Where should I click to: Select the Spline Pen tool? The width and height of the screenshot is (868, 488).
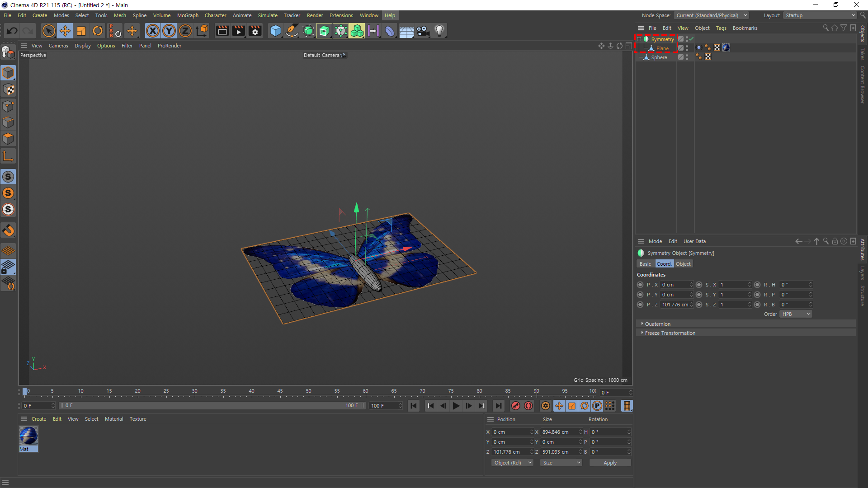tap(292, 31)
